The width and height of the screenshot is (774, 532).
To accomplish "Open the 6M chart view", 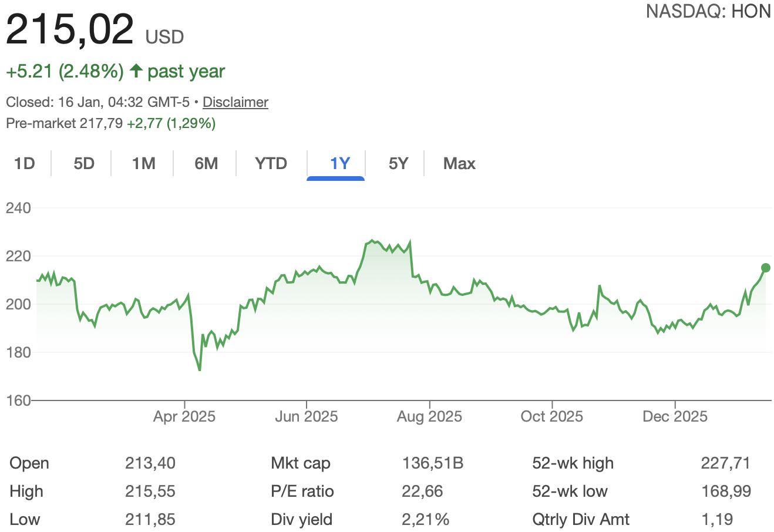I will click(206, 163).
